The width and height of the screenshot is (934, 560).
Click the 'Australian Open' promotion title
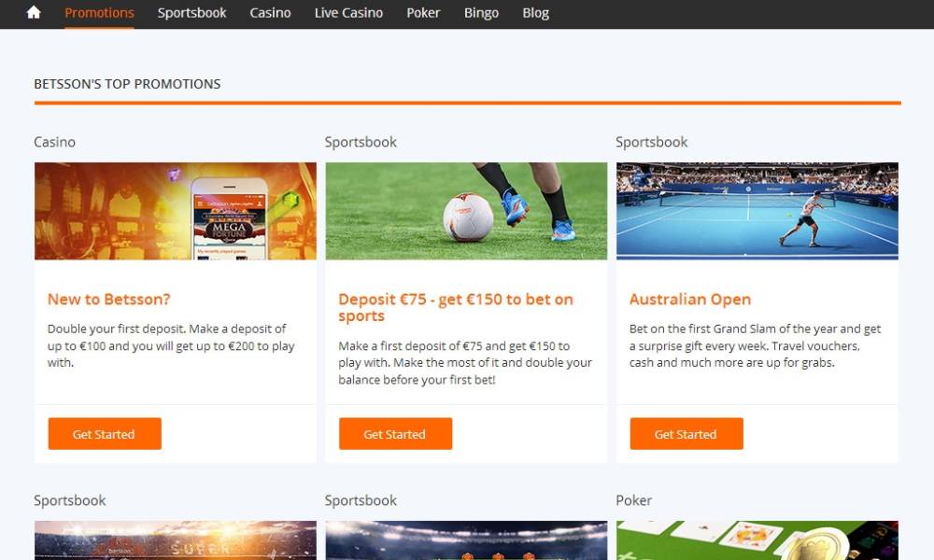(690, 300)
